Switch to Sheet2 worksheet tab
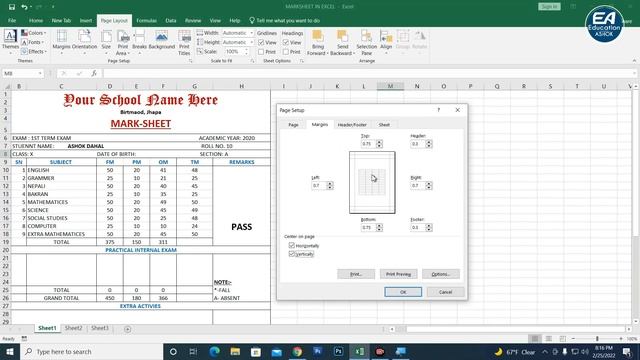Screen dimensions: 640x360 (x=73, y=328)
